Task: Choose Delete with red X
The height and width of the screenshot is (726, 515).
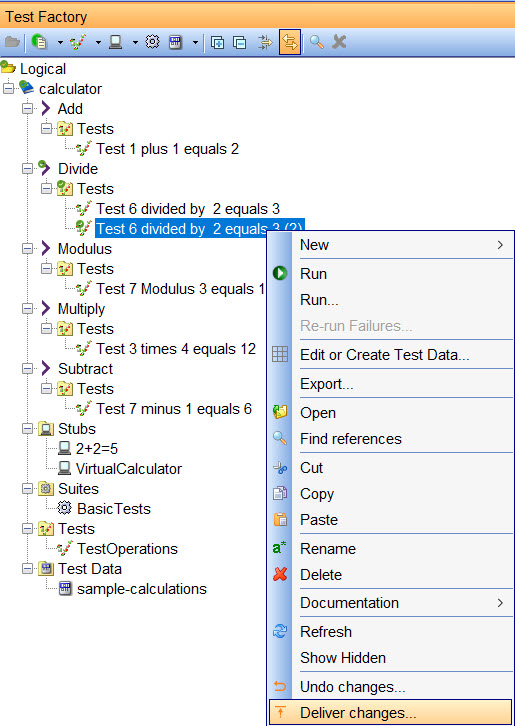Action: tap(391, 575)
